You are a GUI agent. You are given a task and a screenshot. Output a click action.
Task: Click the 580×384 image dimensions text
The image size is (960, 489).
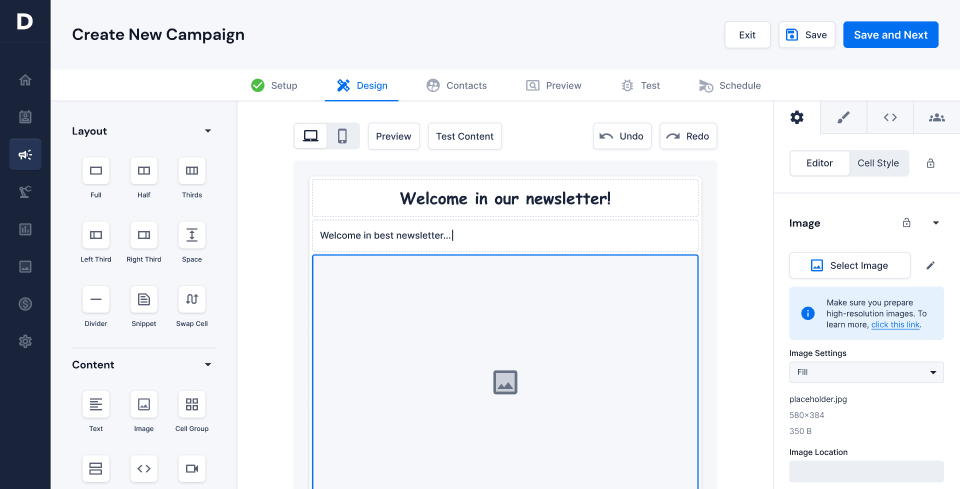(x=807, y=415)
